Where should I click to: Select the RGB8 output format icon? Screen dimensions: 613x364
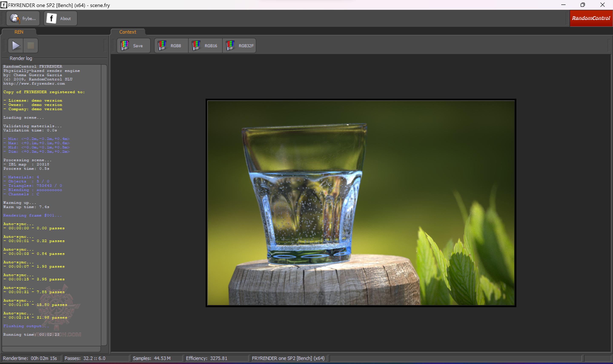[x=162, y=46]
